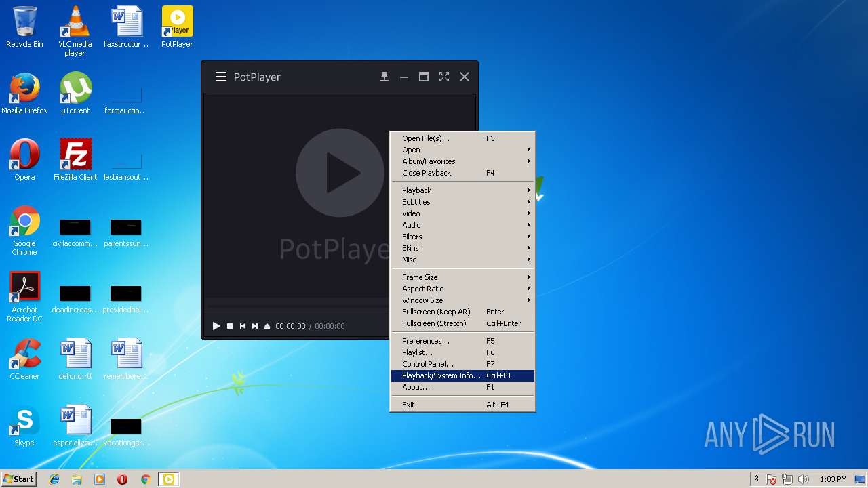The width and height of the screenshot is (868, 488).
Task: Click the system clock showing 1:03 PM
Action: [833, 479]
